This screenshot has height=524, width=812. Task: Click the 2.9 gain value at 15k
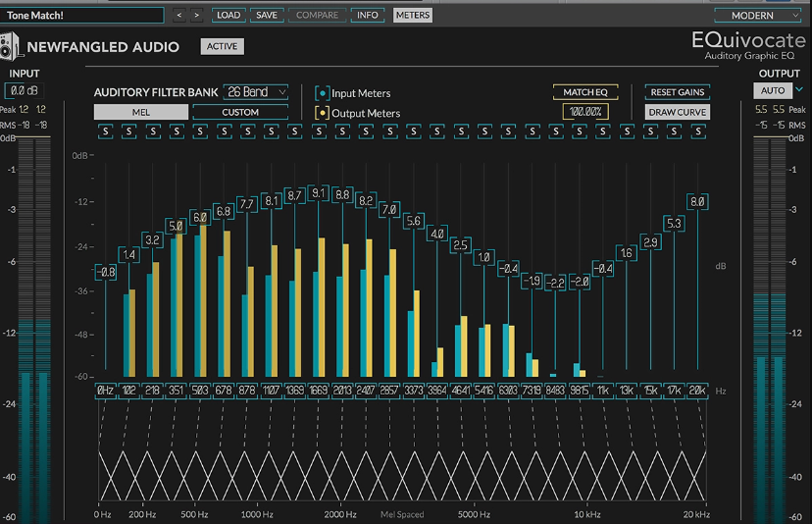pos(650,242)
